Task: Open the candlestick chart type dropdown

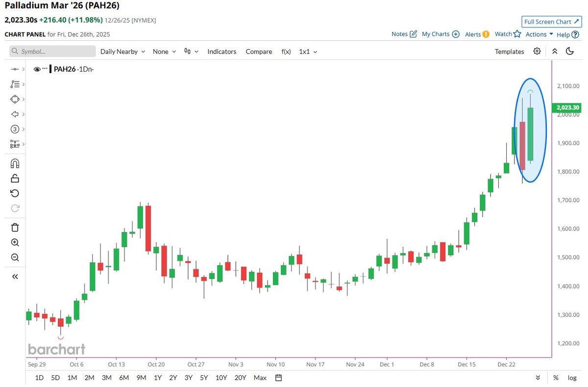Action: [x=191, y=52]
